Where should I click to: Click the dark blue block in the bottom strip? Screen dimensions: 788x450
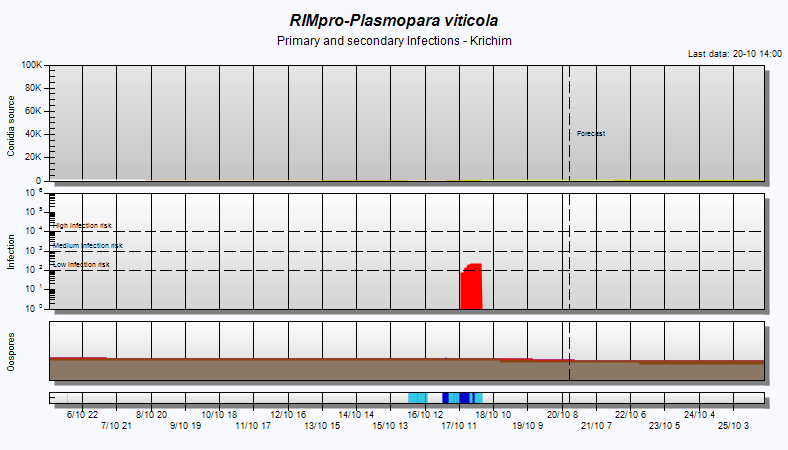pyautogui.click(x=463, y=398)
